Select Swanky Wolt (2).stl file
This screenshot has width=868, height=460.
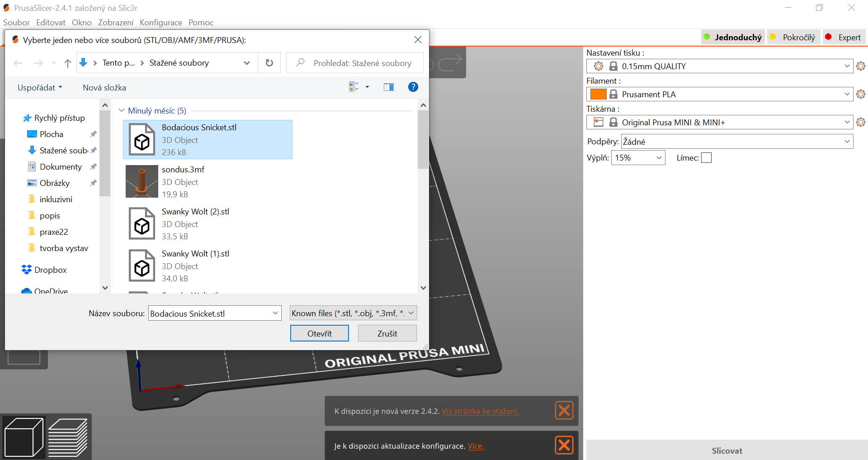[208, 223]
